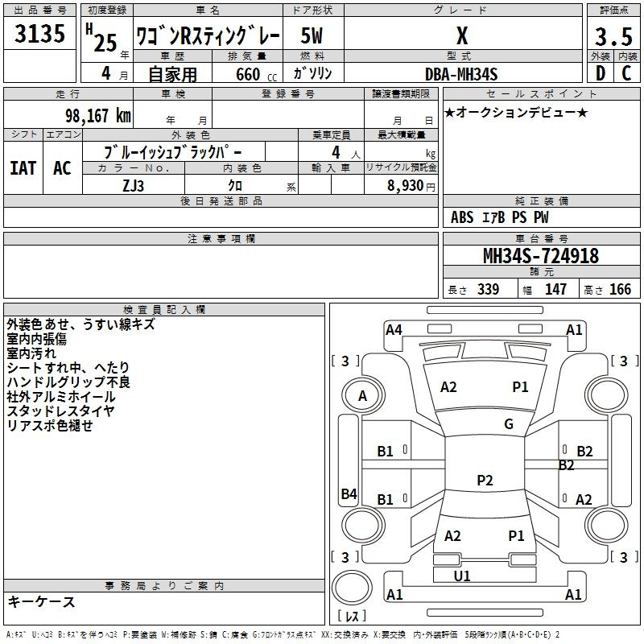644x644 pixels.
Task: Select the 検査員記入欄 section header
Action: [164, 309]
